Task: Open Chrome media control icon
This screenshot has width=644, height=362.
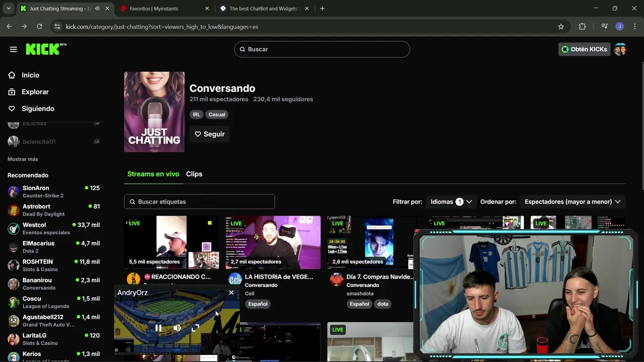Action: pyautogui.click(x=604, y=27)
